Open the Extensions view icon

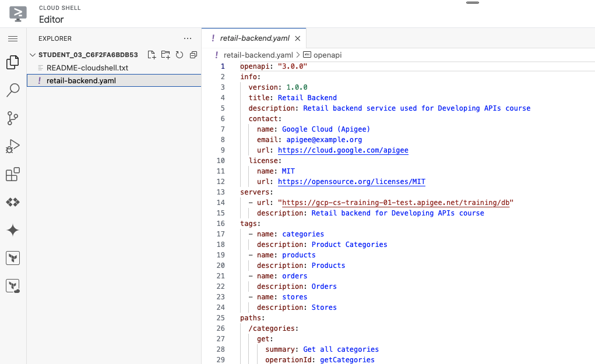click(13, 174)
